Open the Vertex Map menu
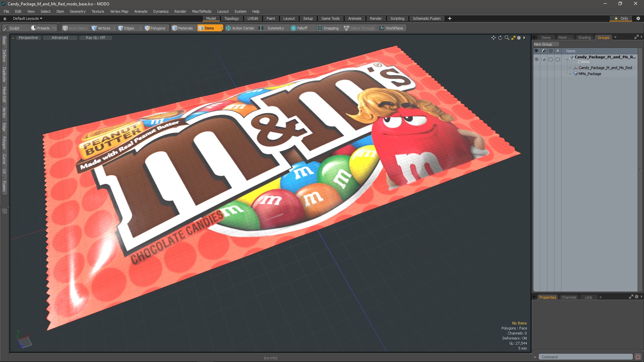This screenshot has height=362, width=644. 119,11
